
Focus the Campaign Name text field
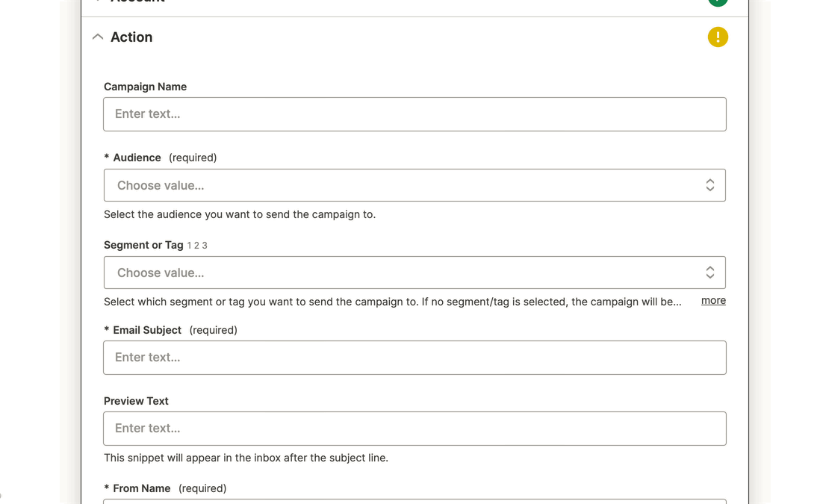pyautogui.click(x=414, y=114)
